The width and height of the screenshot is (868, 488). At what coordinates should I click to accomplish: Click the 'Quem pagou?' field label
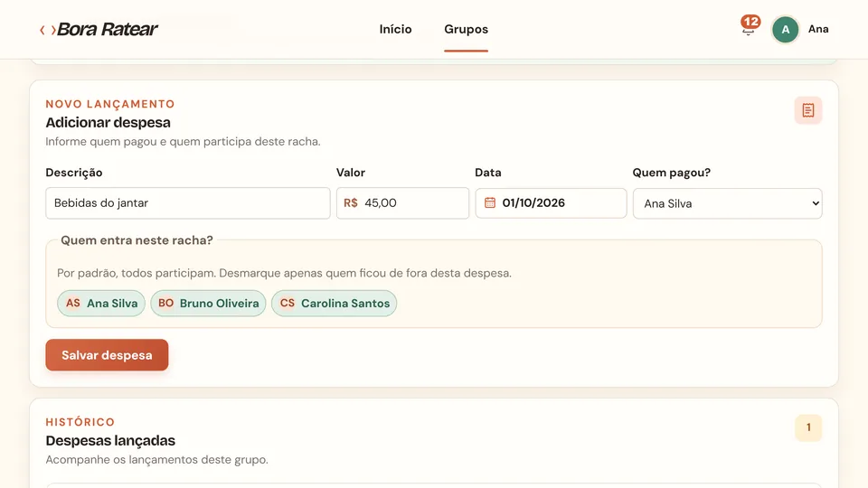click(672, 173)
